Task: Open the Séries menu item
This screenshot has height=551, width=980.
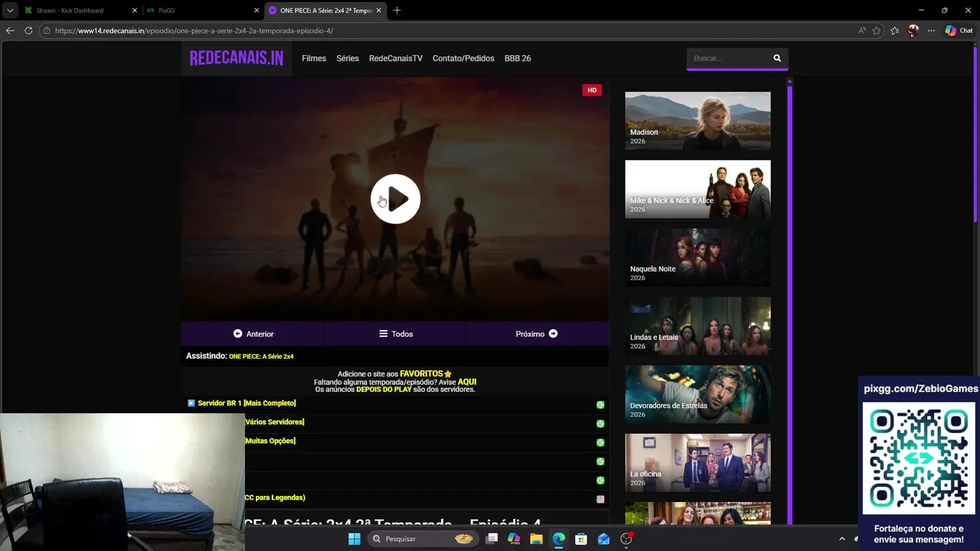Action: [348, 58]
